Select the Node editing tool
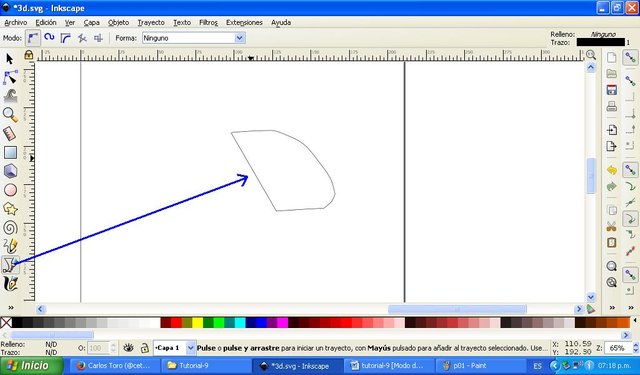This screenshot has height=375, width=640. coord(10,77)
